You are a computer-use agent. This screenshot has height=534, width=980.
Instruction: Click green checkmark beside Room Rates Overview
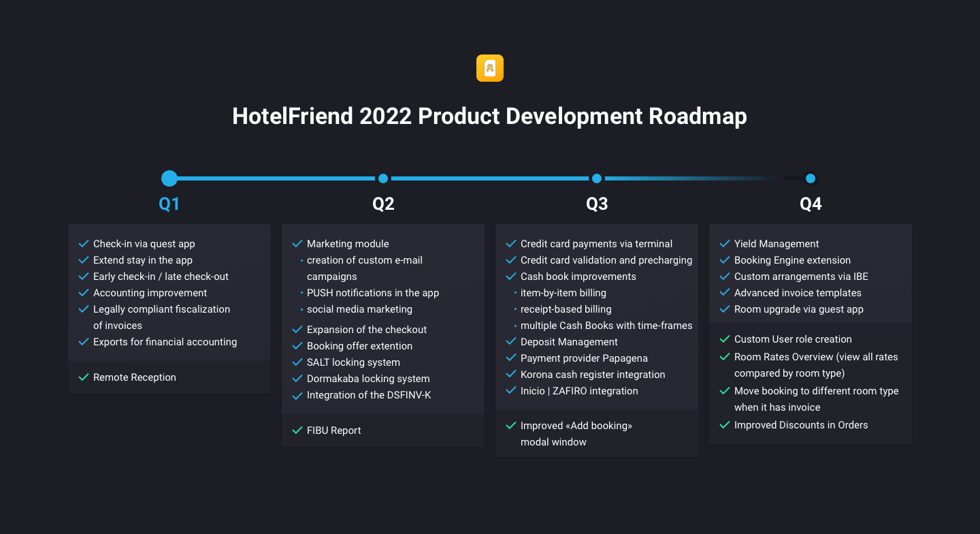725,357
